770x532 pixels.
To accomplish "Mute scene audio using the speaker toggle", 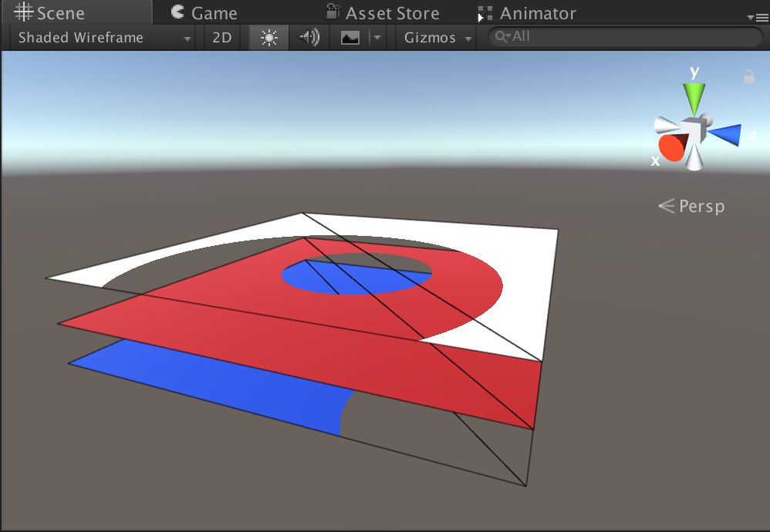I will (309, 37).
